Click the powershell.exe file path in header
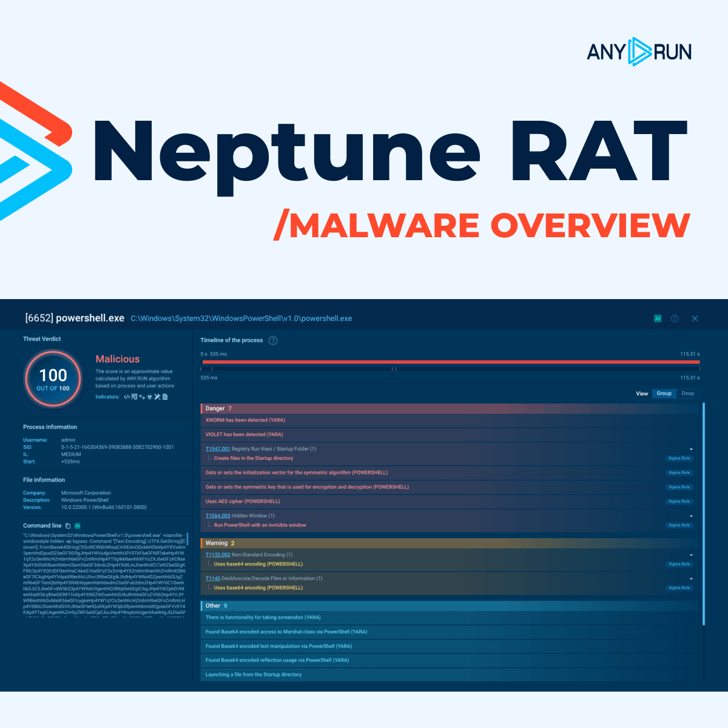Image resolution: width=728 pixels, height=728 pixels. [x=241, y=318]
